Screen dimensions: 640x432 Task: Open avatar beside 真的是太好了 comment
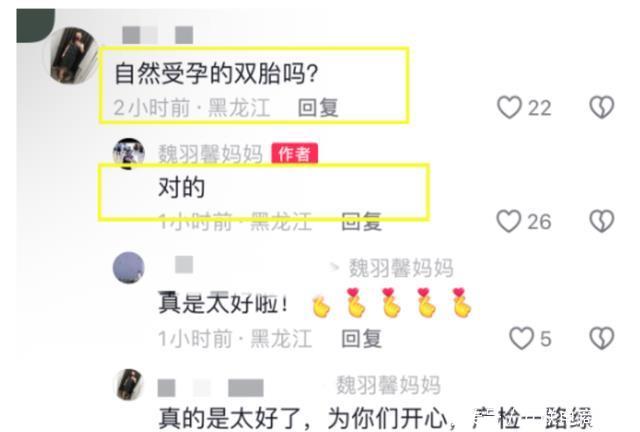point(129,385)
